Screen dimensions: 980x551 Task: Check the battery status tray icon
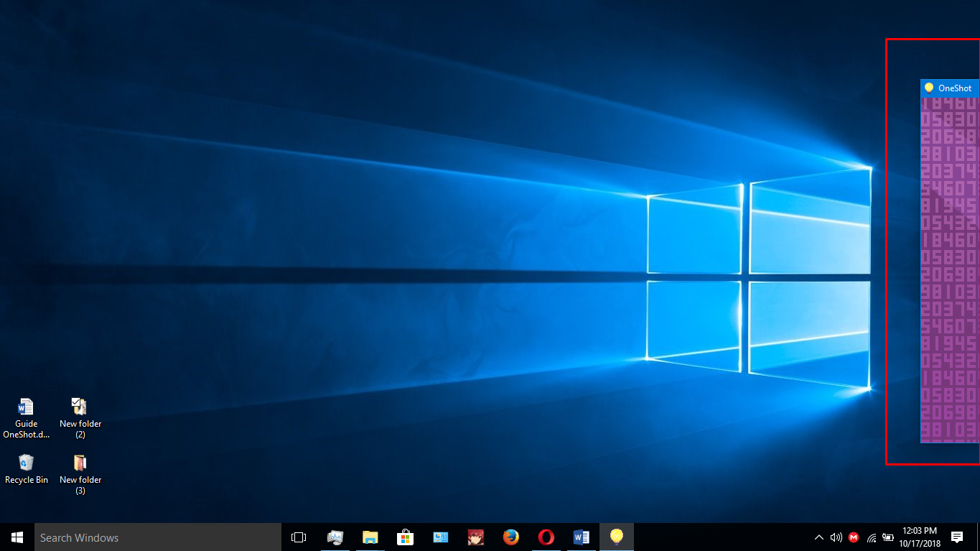point(888,537)
